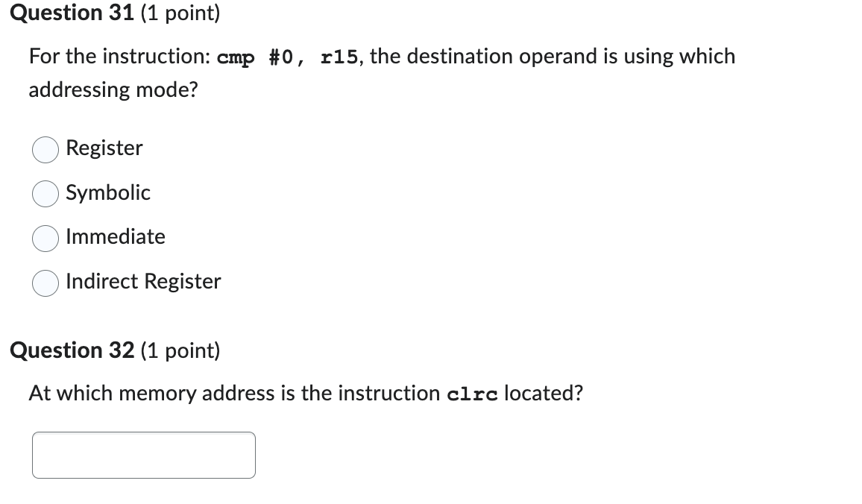Click the addressing mode question text
This screenshot has height=504, width=862.
pos(113,89)
